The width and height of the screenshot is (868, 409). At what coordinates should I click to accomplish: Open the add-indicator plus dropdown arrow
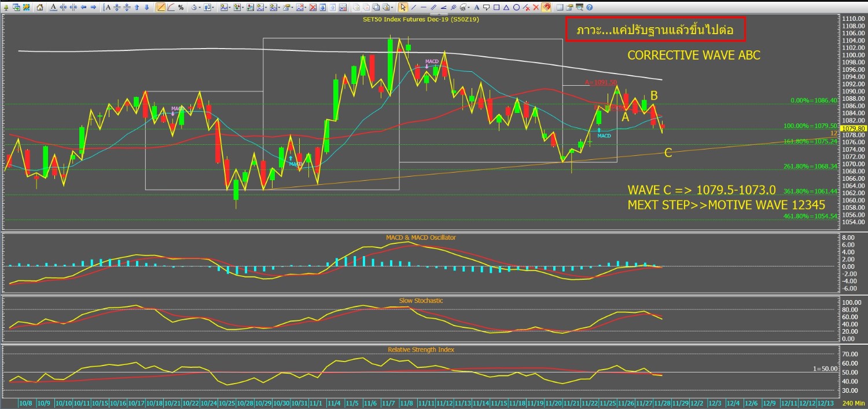point(243,8)
